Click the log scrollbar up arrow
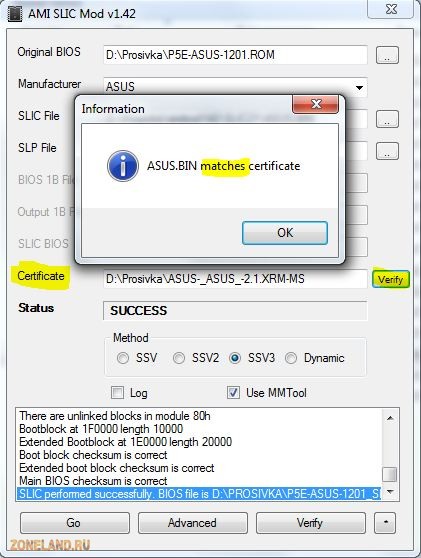Viewport: 421px width, 558px height. click(x=390, y=418)
